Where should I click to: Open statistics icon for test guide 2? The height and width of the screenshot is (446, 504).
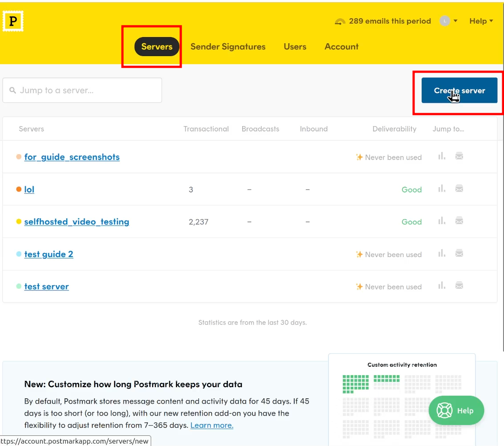click(x=442, y=254)
